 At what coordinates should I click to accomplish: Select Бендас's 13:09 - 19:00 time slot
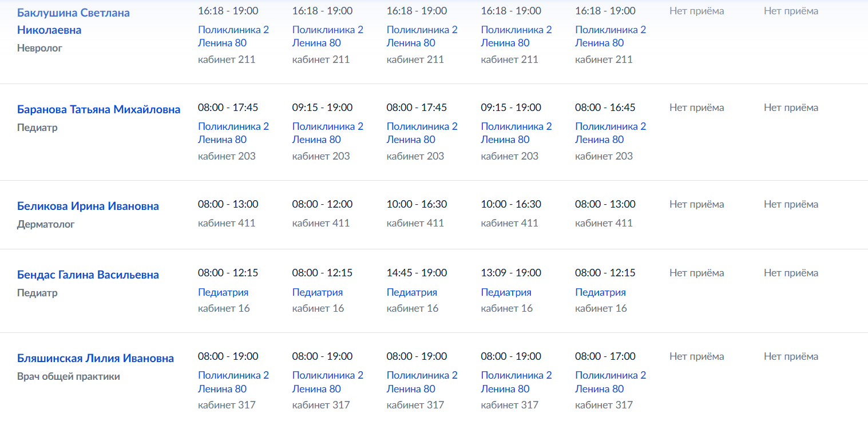coord(512,273)
